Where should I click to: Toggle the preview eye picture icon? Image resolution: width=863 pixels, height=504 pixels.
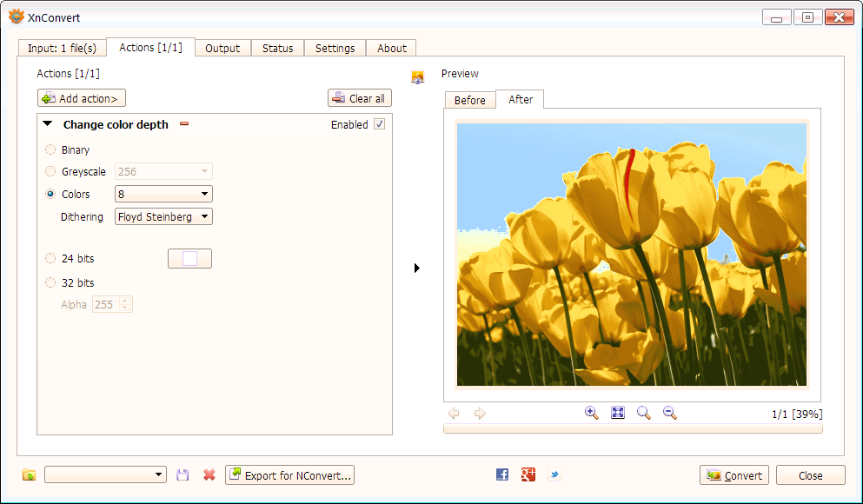(x=418, y=77)
